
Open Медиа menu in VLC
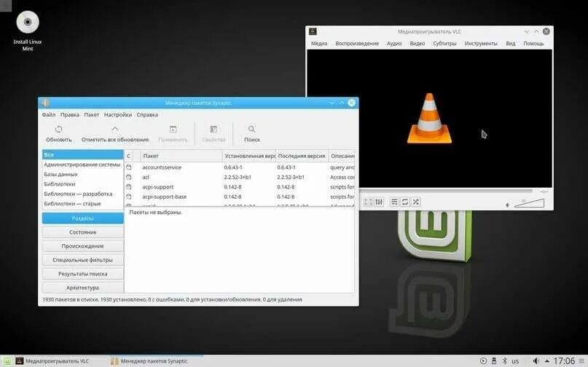coord(319,44)
